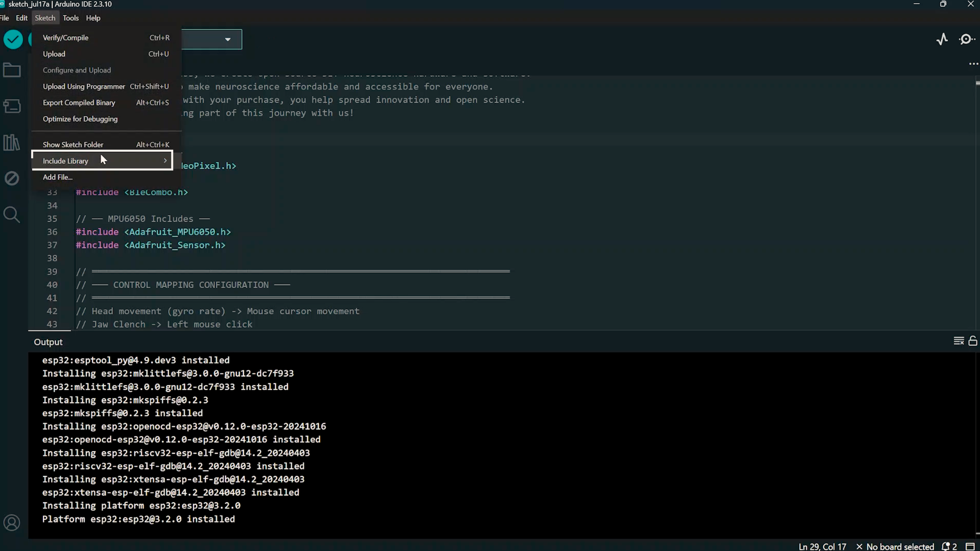Click No board selected status text
The image size is (980, 551).
point(895,547)
